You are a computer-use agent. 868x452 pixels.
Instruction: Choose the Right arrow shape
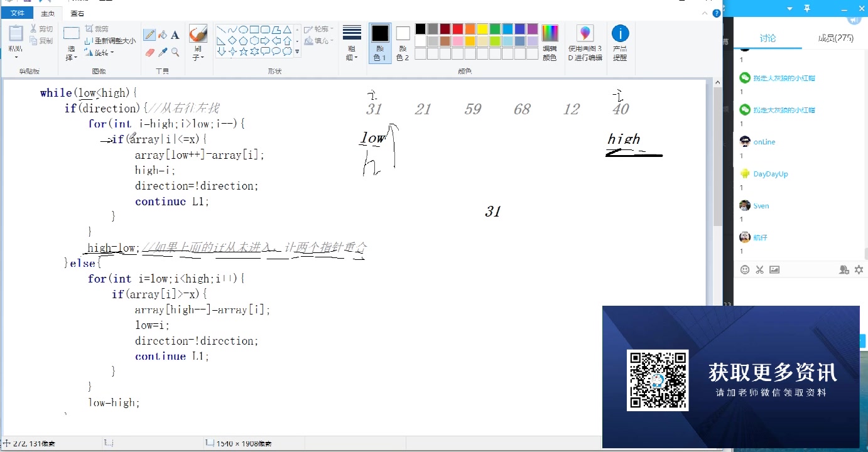[265, 41]
